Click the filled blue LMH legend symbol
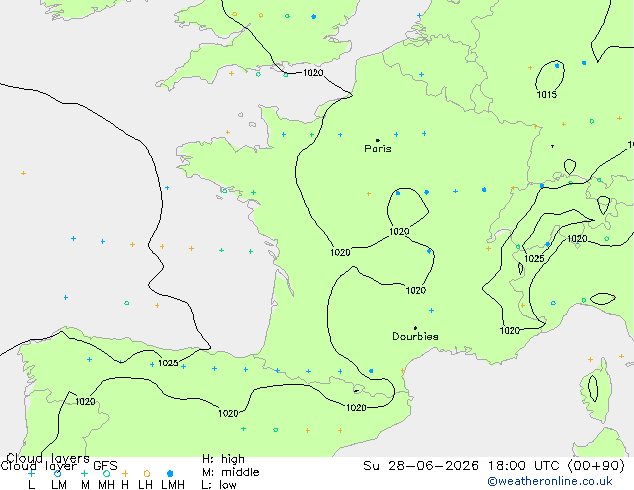The height and width of the screenshot is (490, 634). tap(170, 473)
